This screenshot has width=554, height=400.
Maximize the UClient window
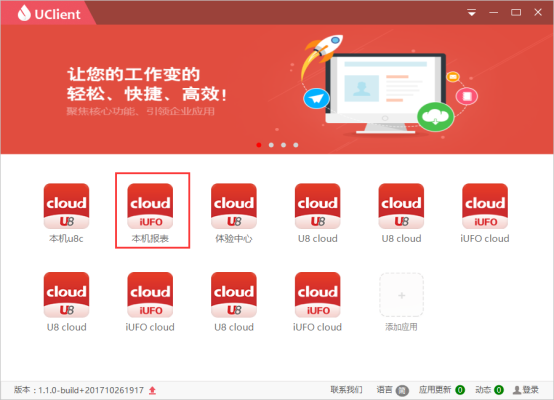pyautogui.click(x=516, y=13)
